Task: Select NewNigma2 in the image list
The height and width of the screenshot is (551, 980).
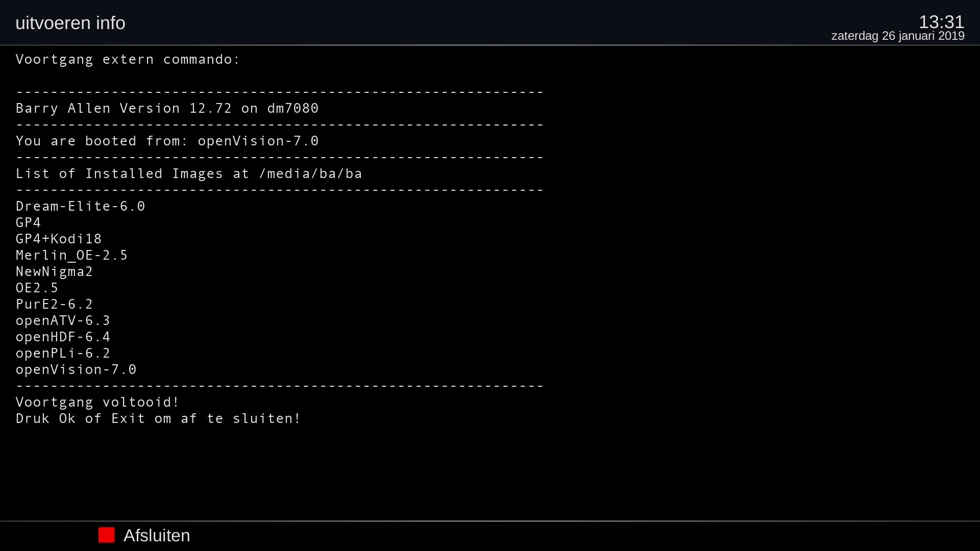Action: [54, 272]
